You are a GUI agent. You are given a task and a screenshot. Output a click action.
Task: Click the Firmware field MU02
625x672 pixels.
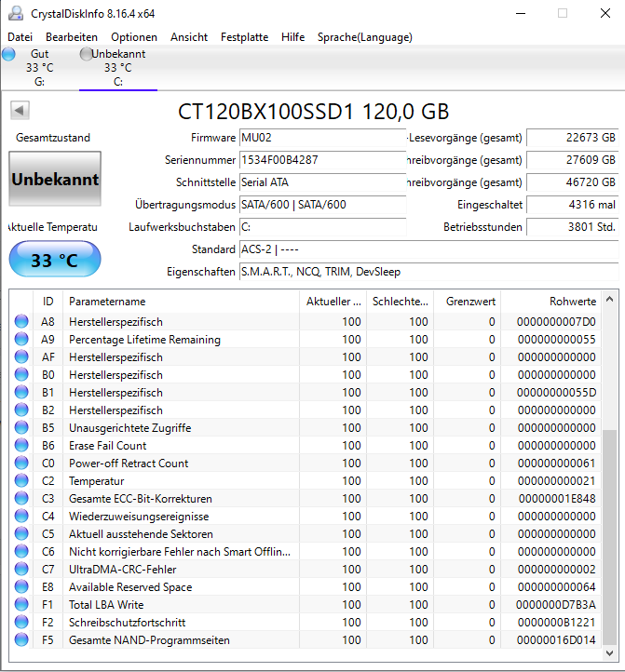pos(322,138)
